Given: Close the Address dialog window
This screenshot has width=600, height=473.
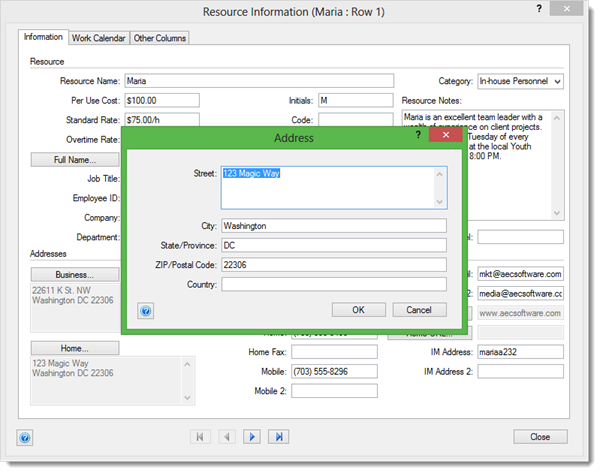Looking at the screenshot, I should 445,136.
